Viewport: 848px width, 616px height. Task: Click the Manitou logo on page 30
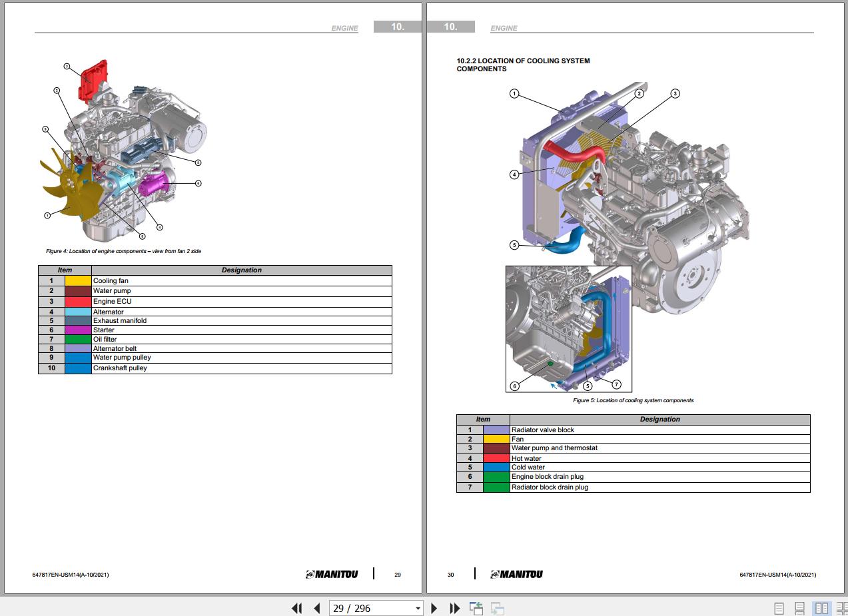click(x=516, y=574)
